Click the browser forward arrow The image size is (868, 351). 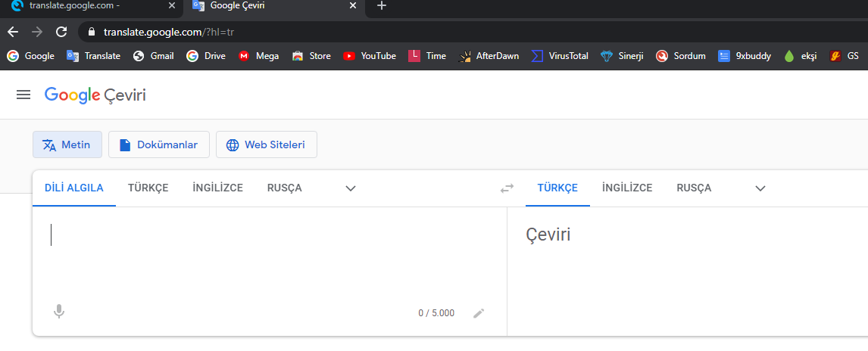click(x=37, y=32)
